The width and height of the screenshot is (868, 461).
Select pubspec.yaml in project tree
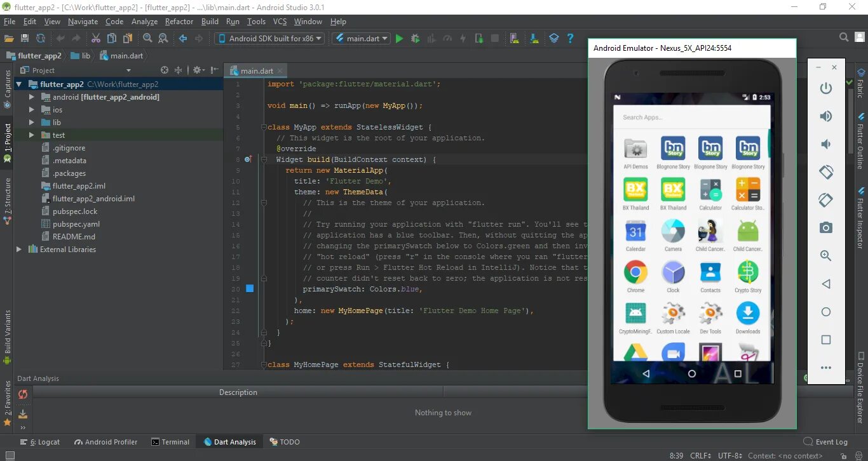[x=76, y=224]
